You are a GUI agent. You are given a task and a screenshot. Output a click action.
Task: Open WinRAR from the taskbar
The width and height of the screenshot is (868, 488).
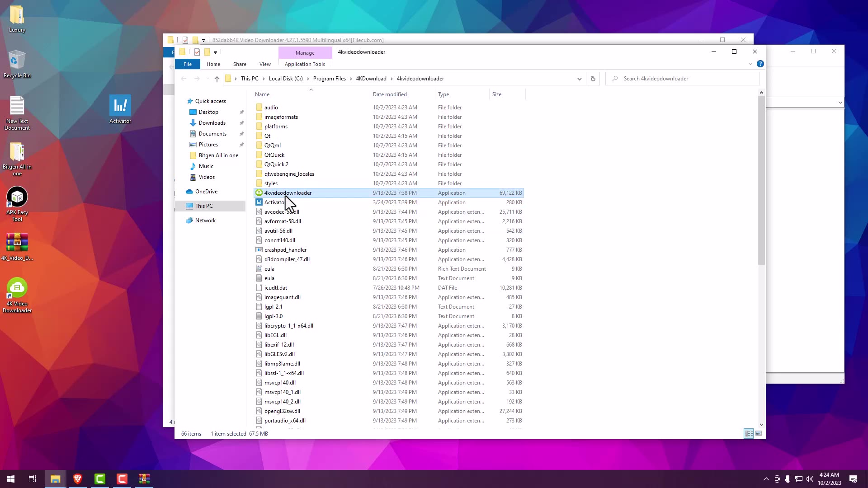[144, 479]
